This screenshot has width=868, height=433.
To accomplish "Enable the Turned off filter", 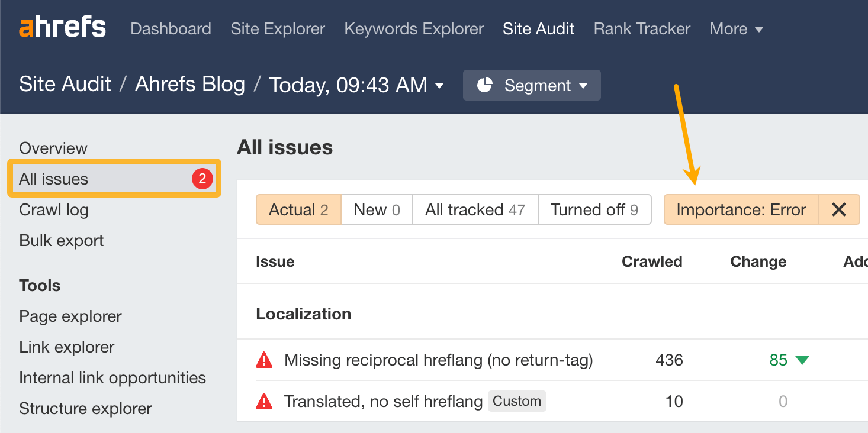I will 594,209.
